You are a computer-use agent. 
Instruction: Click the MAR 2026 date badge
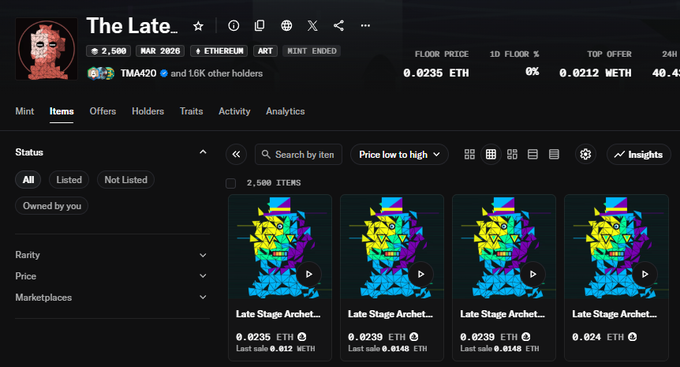pos(160,51)
